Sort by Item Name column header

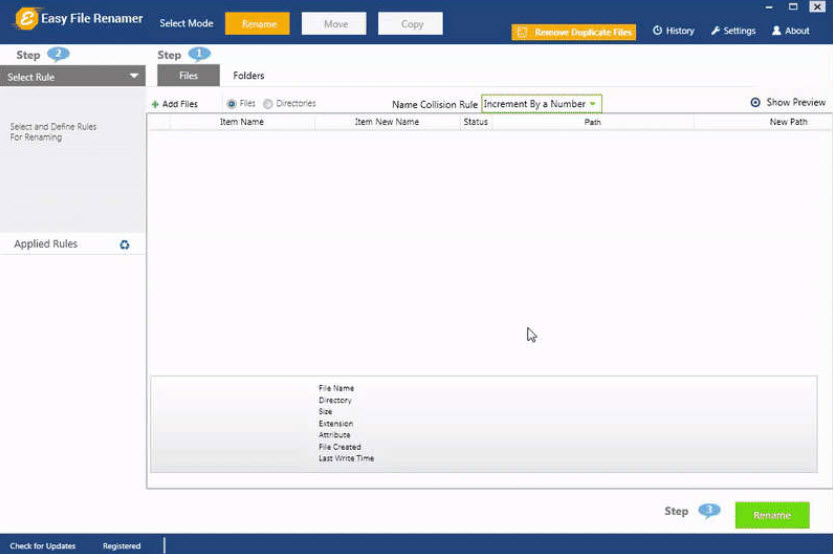242,122
